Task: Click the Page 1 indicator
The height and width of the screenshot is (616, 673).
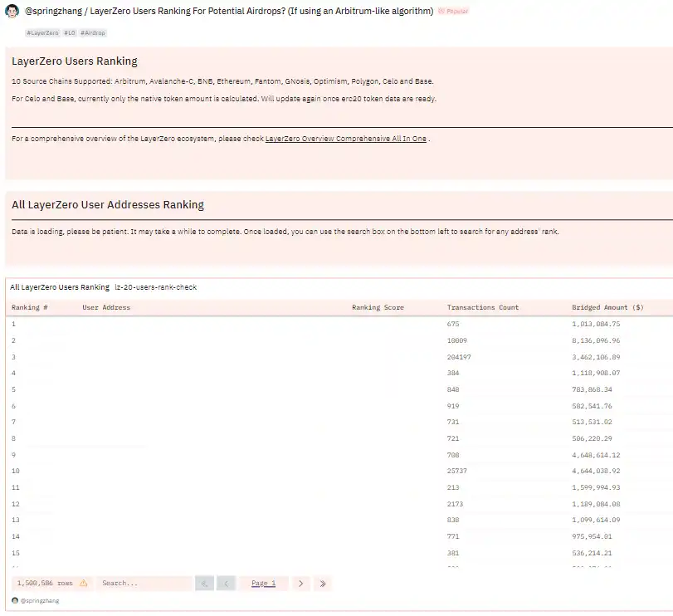Action: point(264,584)
